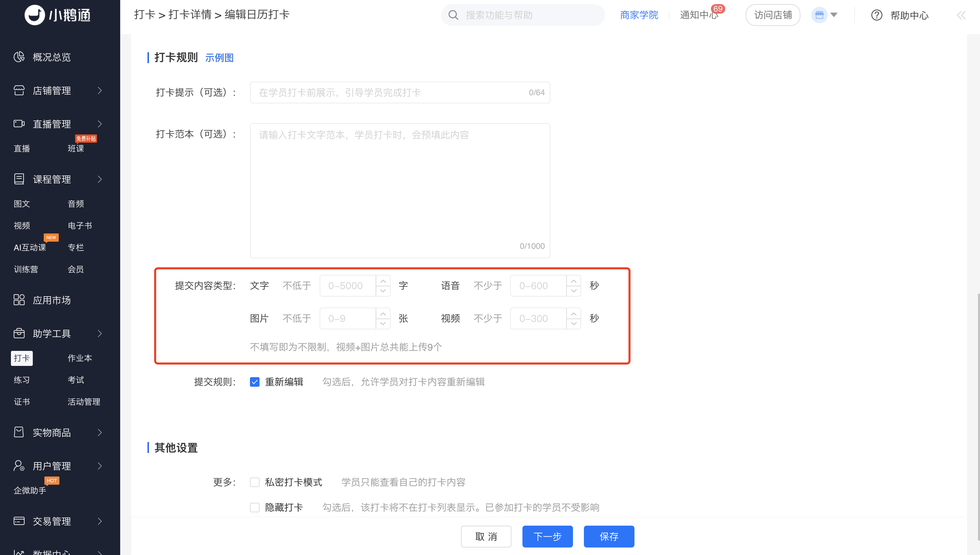Focus the 视频 0–300 input

pyautogui.click(x=538, y=318)
